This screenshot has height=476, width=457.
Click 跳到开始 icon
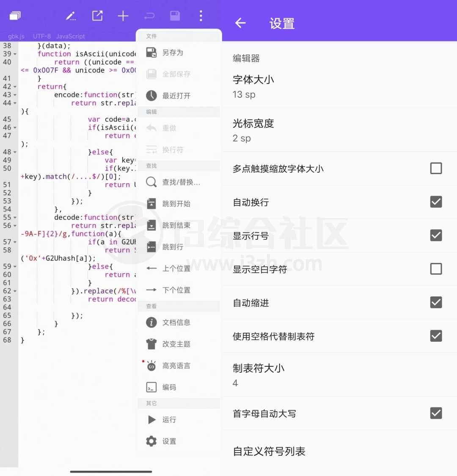tap(151, 203)
